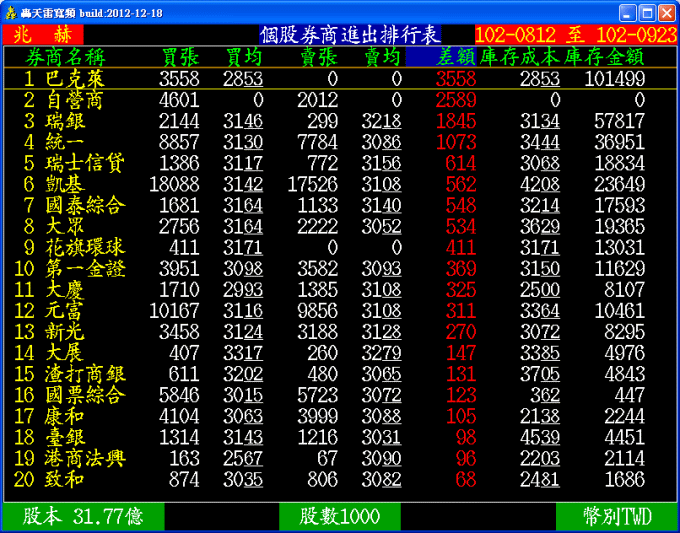
Task: Click 大展 average buy price 3317
Action: tap(243, 353)
